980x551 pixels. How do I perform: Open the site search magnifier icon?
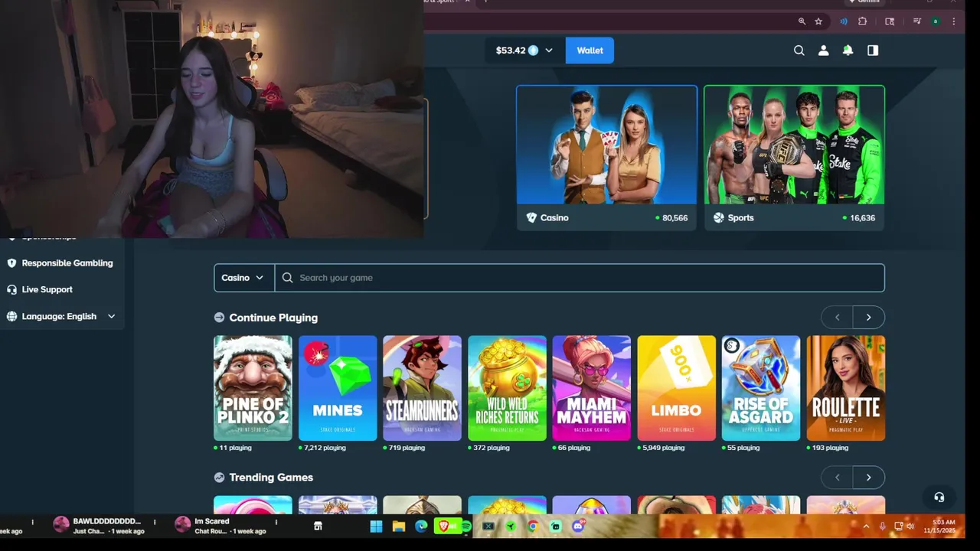[799, 51]
